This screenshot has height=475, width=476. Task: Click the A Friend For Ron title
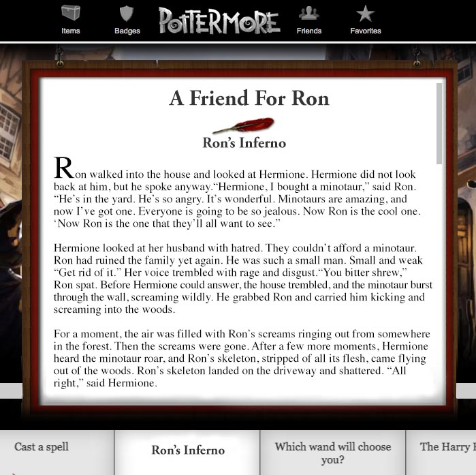click(249, 98)
